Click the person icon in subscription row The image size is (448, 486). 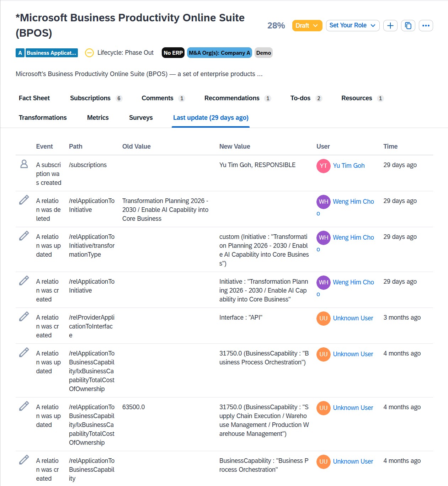24,164
